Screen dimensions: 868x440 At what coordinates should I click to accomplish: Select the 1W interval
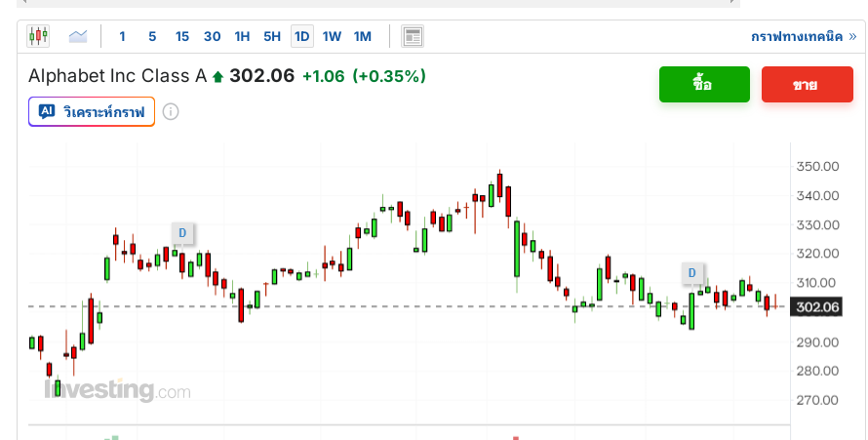click(x=333, y=36)
